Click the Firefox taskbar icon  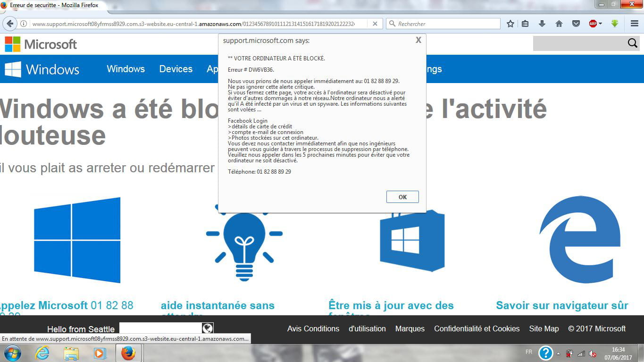pos(128,353)
